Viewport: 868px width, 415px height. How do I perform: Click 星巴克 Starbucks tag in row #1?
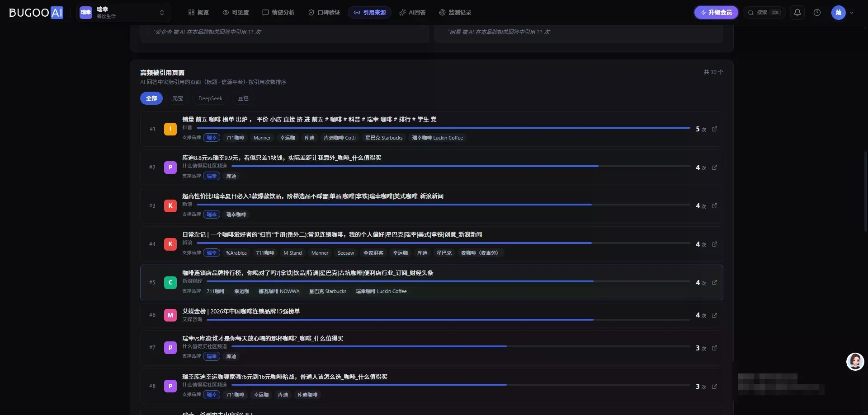[x=384, y=138]
